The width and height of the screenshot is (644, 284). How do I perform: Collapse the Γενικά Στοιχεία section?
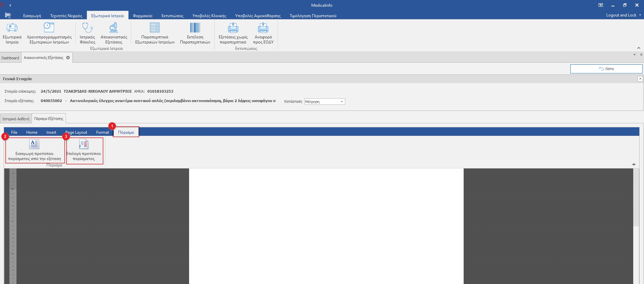[x=640, y=79]
